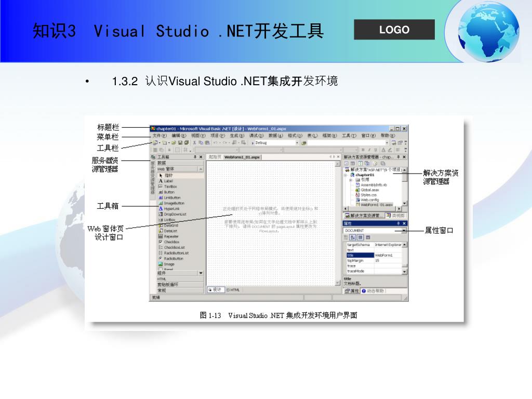Open the 解决方案资源管 tab below the tree
Screen dimensions: 532x399
pos(363,216)
